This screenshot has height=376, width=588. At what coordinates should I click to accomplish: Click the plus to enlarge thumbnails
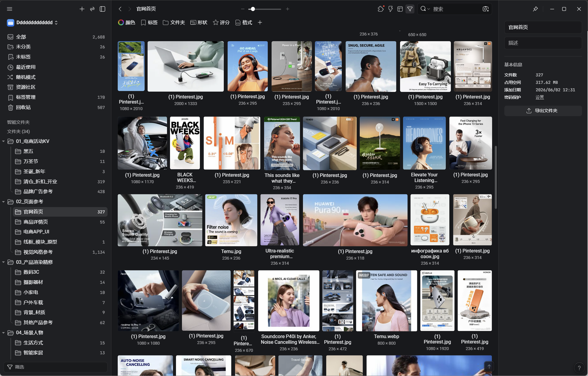click(x=287, y=9)
